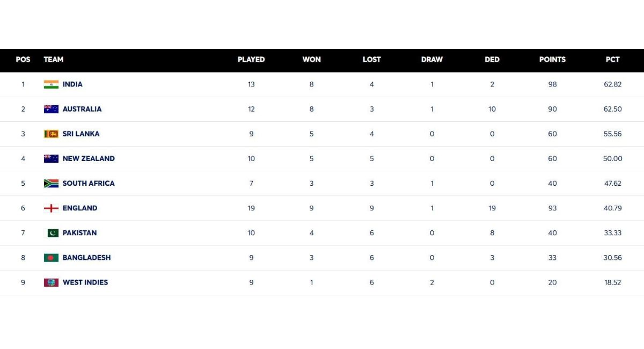Open the INDIA team name link
The height and width of the screenshot is (349, 644).
pyautogui.click(x=72, y=84)
